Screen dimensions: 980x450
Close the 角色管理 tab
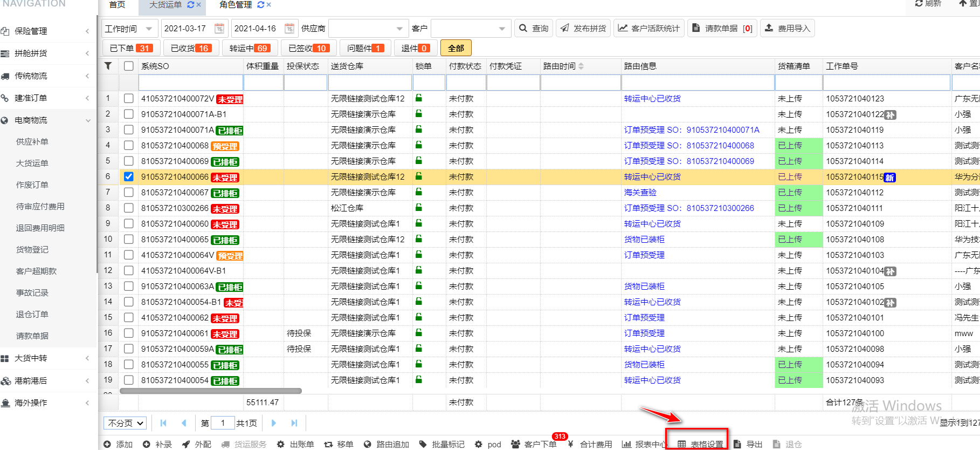[269, 5]
